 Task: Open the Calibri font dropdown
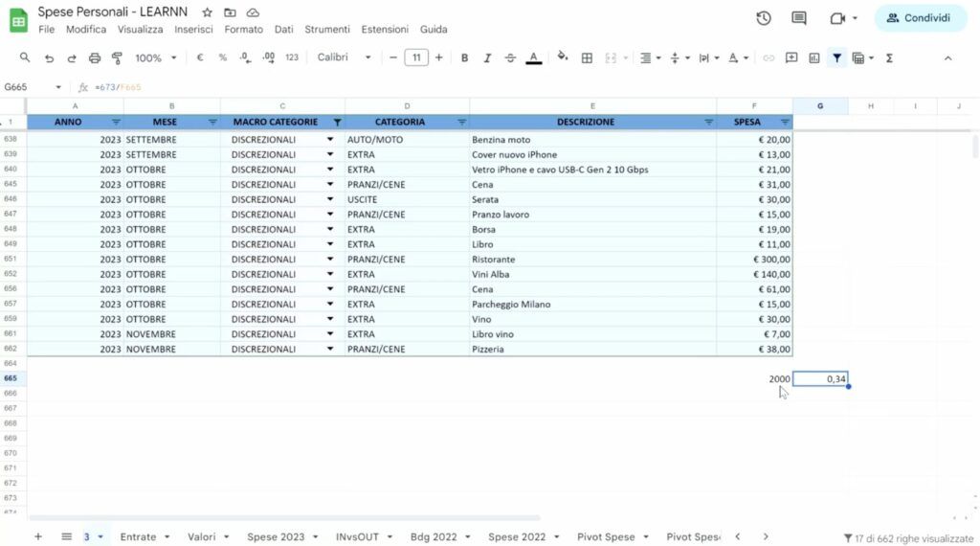point(344,57)
